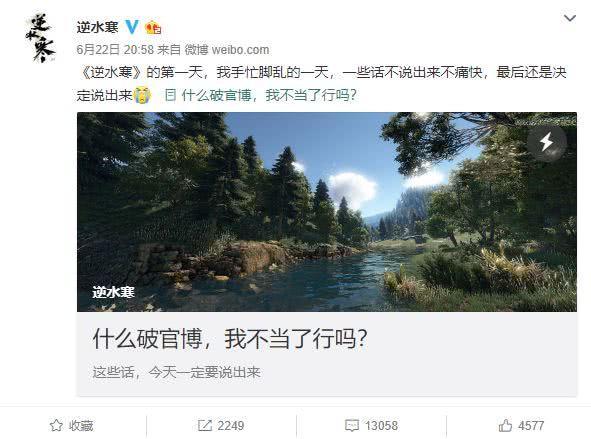Click the star 收藏 favorite icon
The width and height of the screenshot is (591, 439).
(x=56, y=426)
